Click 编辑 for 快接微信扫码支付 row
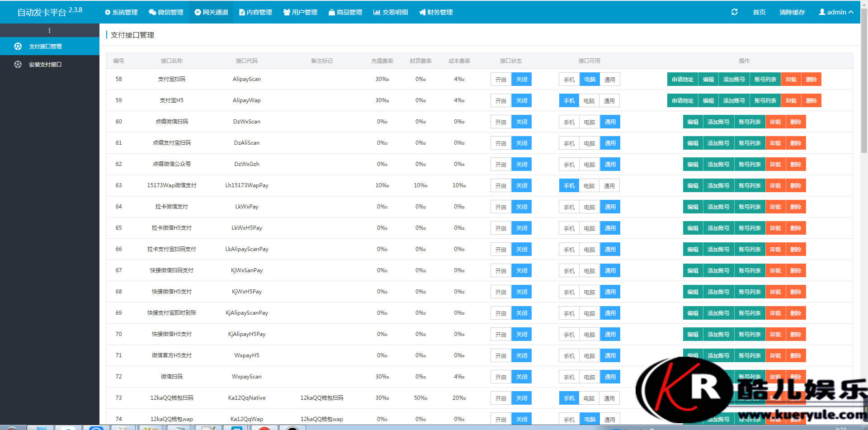868x430 pixels. [x=693, y=270]
